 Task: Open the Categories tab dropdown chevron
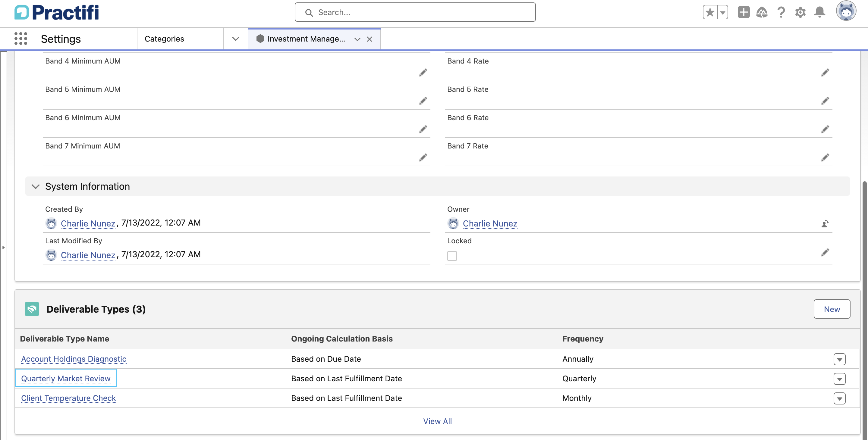(235, 39)
